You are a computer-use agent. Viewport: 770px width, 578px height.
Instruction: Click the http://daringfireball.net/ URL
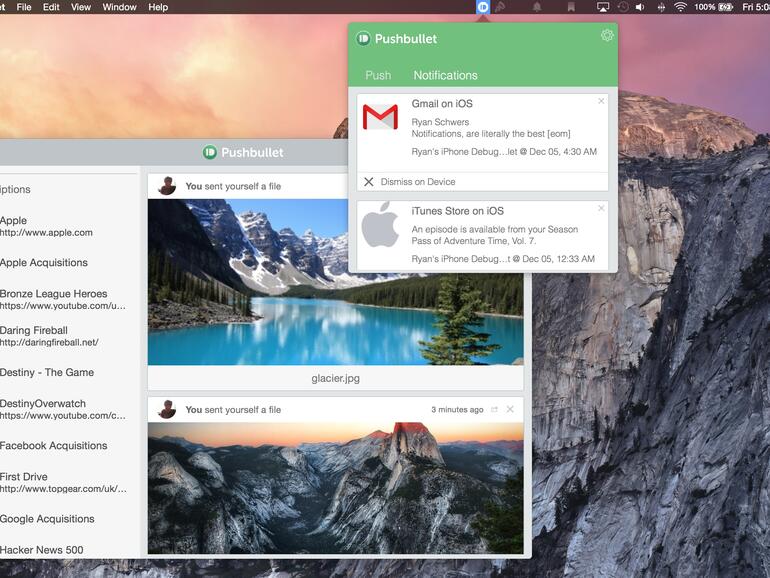(49, 343)
